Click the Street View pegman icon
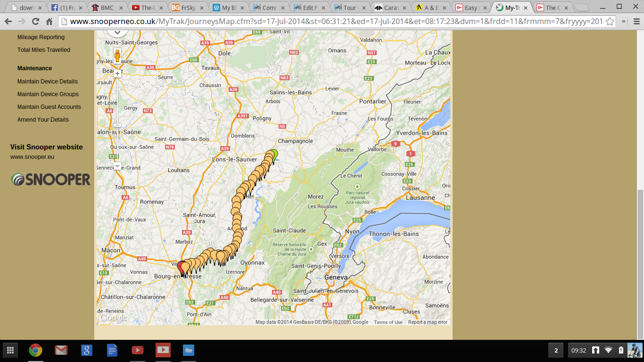Screen dimensions: 644x362 click(117, 56)
